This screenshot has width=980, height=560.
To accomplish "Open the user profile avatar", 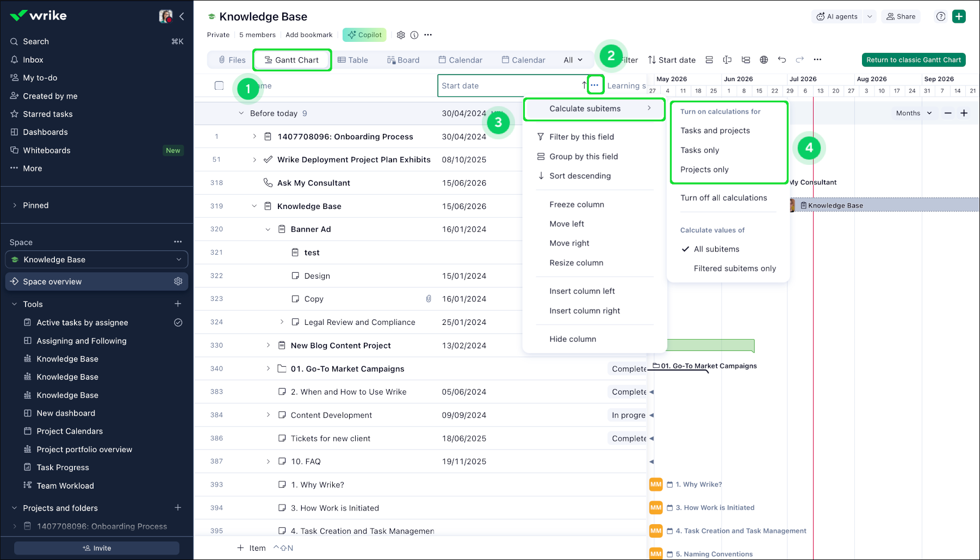I will pyautogui.click(x=165, y=16).
